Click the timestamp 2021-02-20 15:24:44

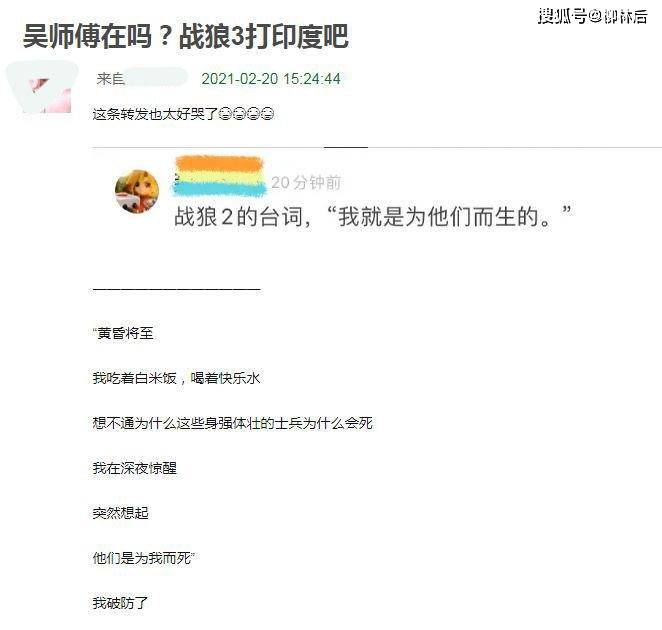click(x=271, y=79)
